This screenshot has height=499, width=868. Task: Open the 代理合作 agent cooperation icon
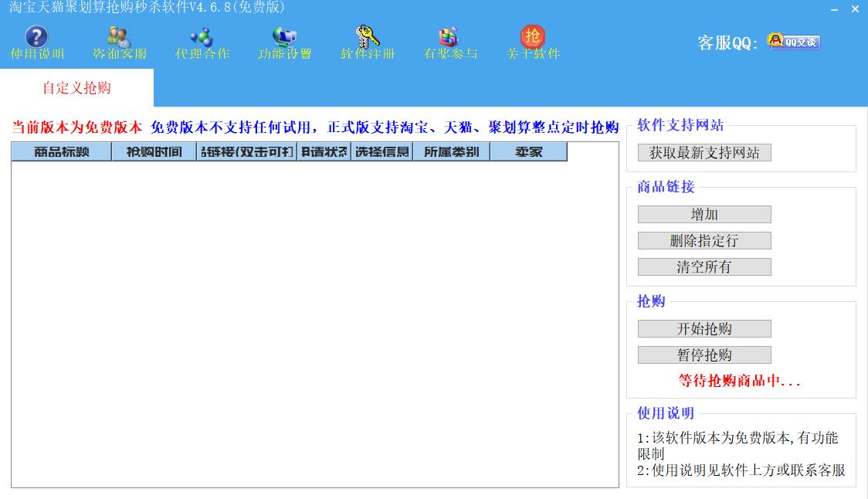click(x=202, y=38)
